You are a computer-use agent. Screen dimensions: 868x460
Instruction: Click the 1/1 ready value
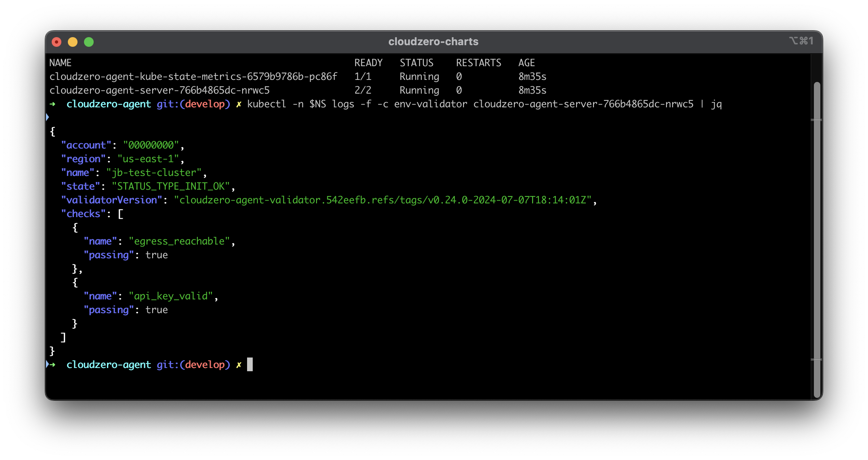363,77
